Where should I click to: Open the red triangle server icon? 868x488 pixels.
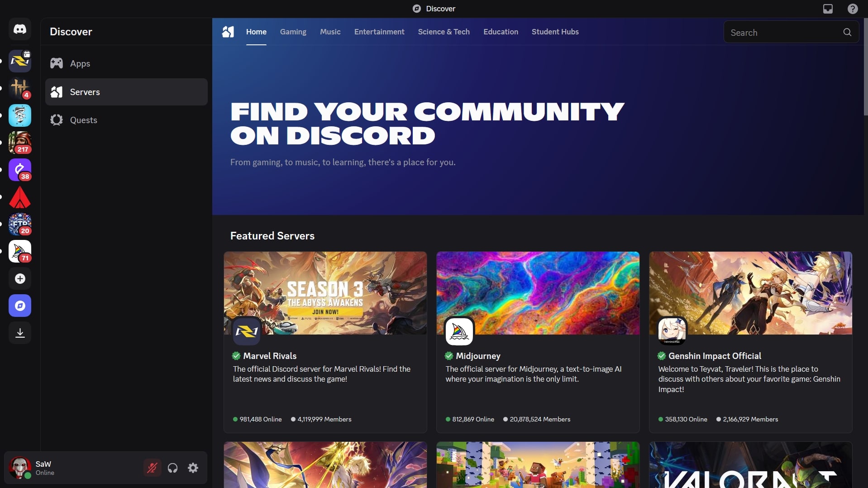(x=20, y=197)
